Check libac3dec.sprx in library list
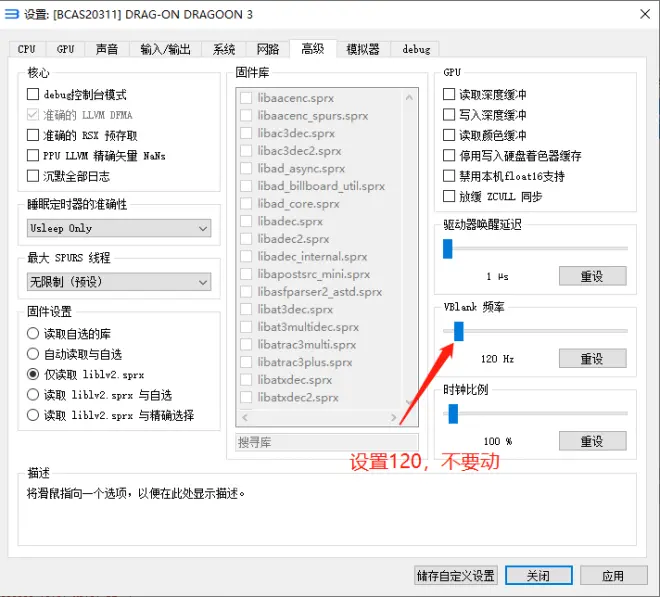The image size is (660, 597). [x=246, y=133]
